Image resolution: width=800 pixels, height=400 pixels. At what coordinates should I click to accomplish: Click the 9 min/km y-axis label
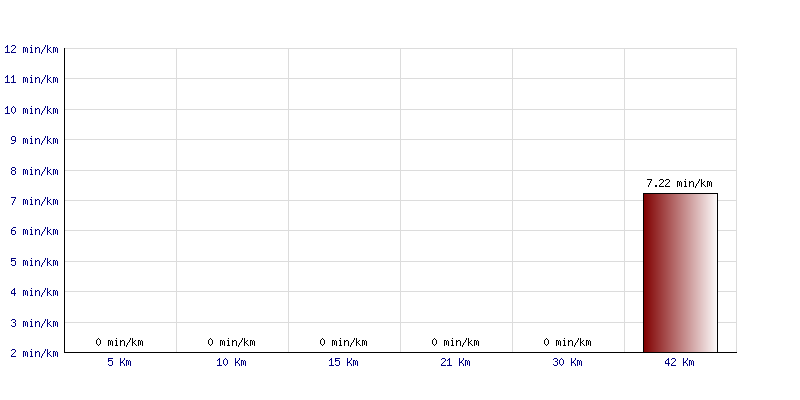click(34, 140)
